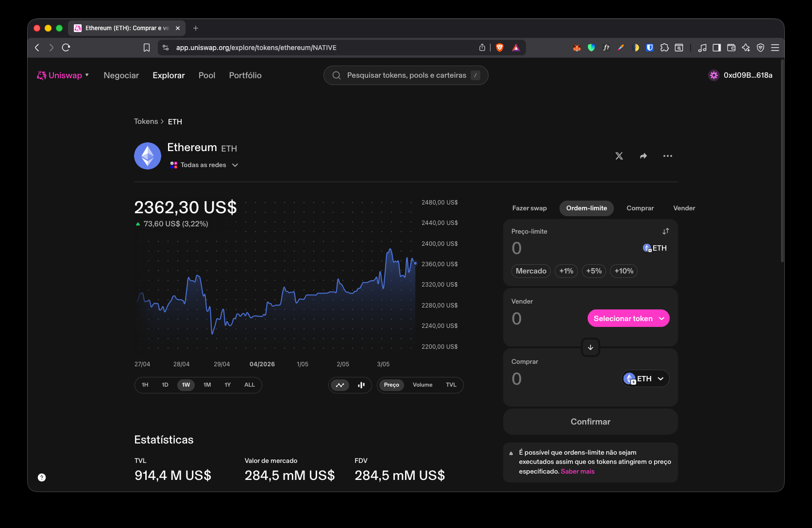Viewport: 812px width, 528px height.
Task: Click the ETH limit price token selector
Action: click(655, 248)
